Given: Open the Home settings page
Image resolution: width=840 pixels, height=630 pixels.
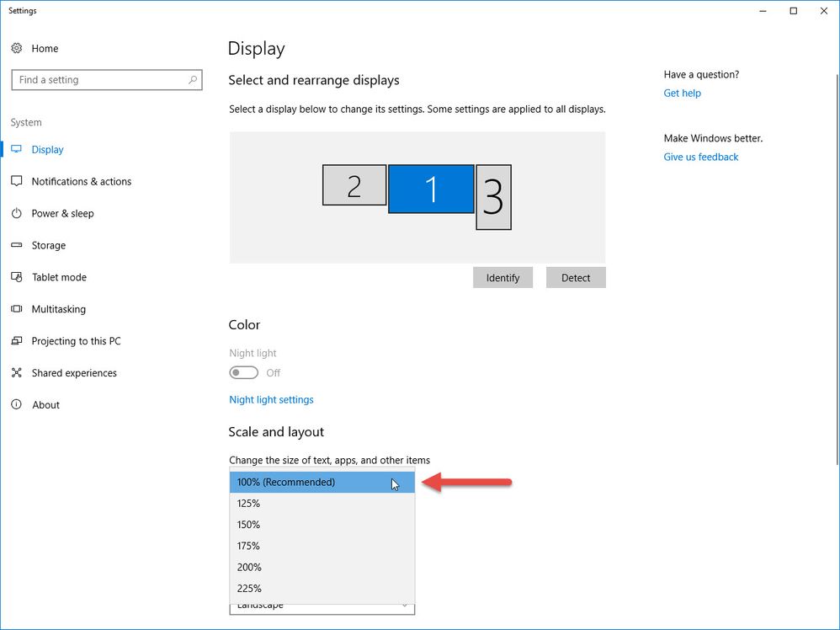Looking at the screenshot, I should 45,48.
